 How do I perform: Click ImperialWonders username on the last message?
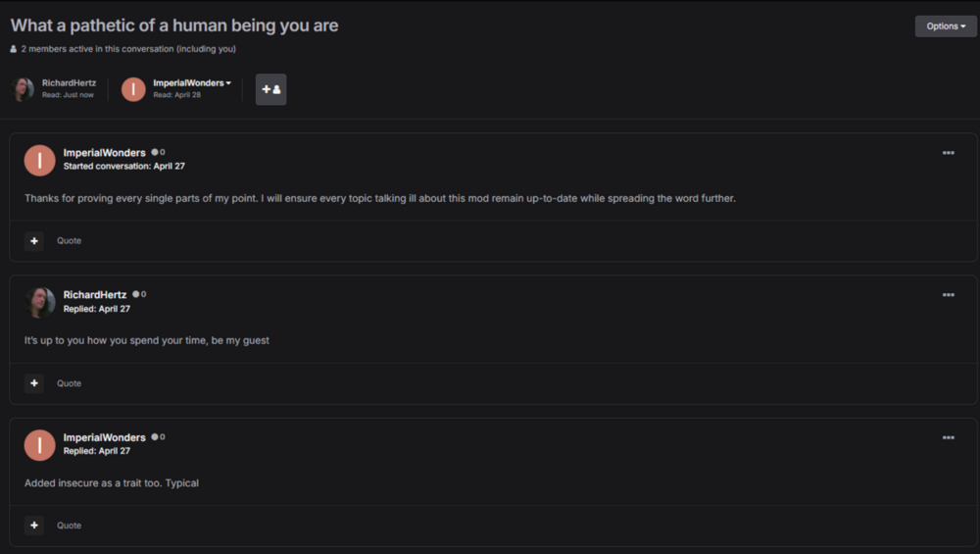[104, 437]
